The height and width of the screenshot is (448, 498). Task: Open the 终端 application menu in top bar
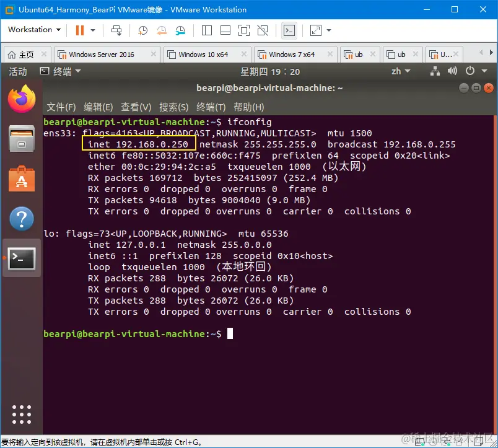click(60, 71)
